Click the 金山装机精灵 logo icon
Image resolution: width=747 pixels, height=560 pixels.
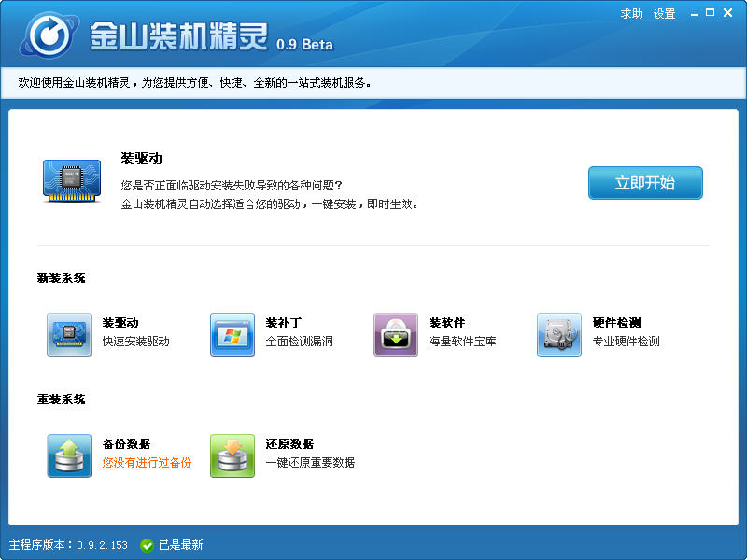coord(49,35)
